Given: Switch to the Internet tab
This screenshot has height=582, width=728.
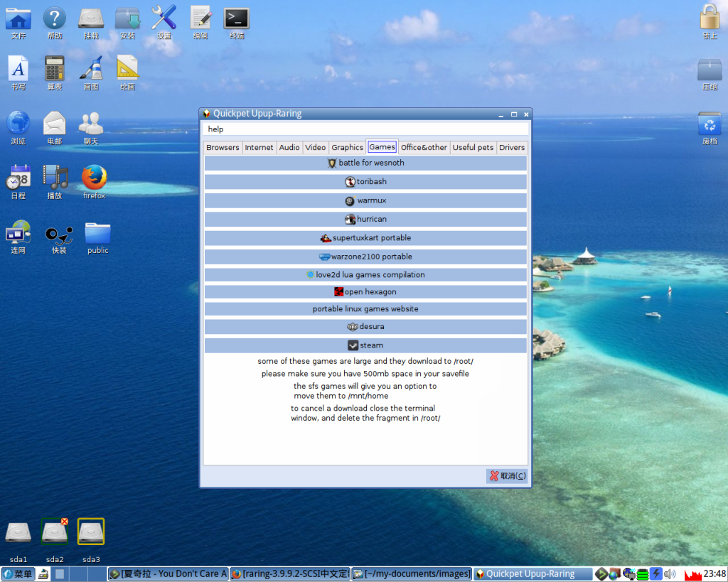Looking at the screenshot, I should pyautogui.click(x=259, y=147).
